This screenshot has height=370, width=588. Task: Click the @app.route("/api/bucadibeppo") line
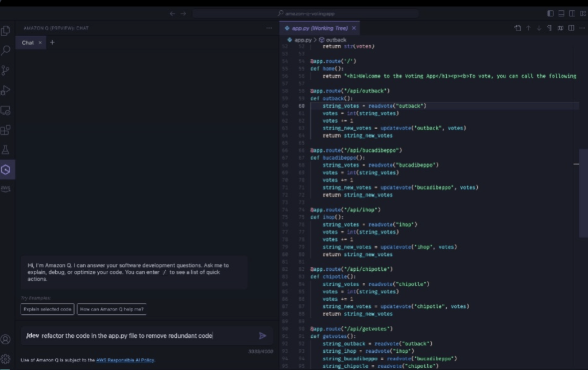(356, 150)
